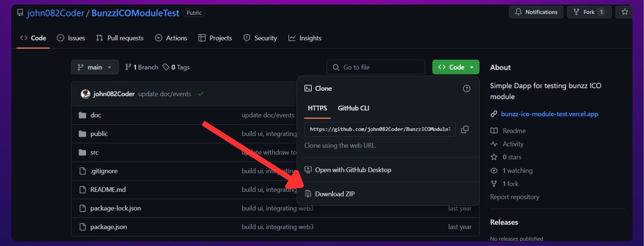Switch to the Code tab

point(33,38)
